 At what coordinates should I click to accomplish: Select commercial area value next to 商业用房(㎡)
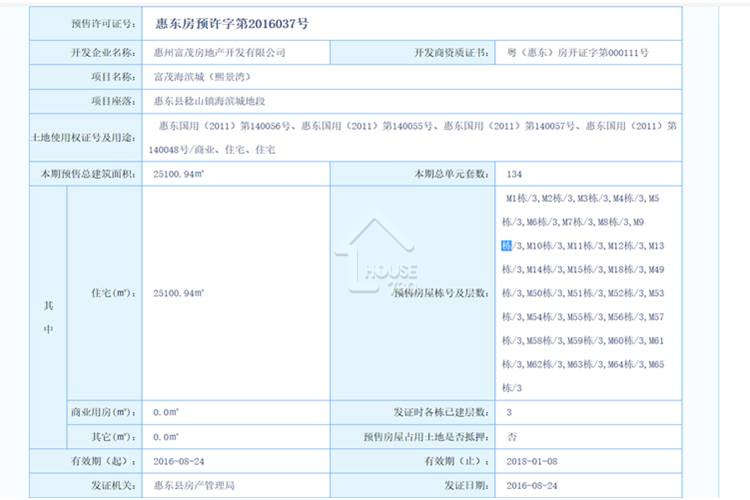coord(166,412)
